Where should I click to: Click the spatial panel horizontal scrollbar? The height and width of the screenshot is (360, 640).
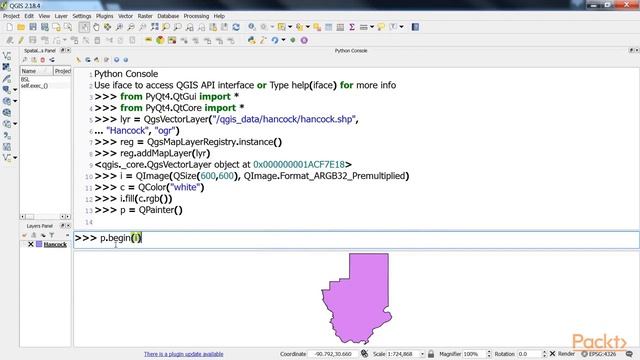click(x=45, y=217)
